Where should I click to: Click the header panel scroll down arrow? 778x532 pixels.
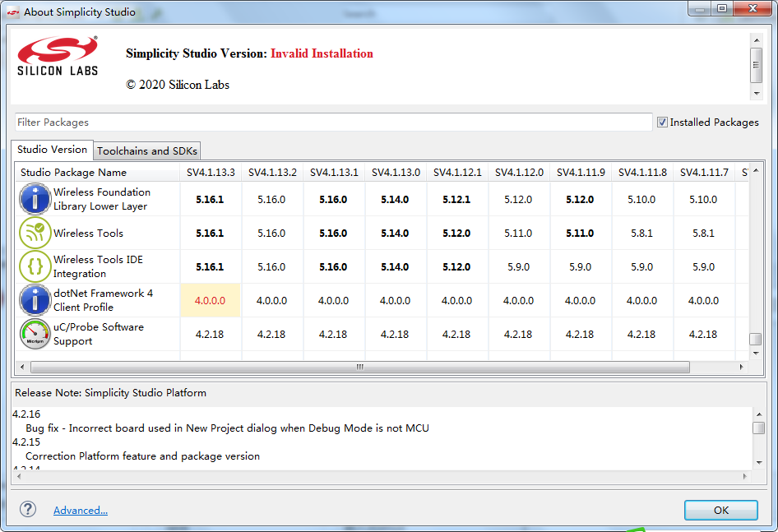(757, 93)
